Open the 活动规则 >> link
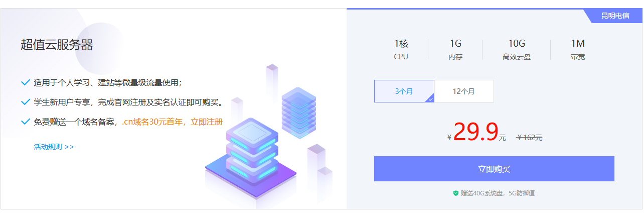 click(54, 147)
